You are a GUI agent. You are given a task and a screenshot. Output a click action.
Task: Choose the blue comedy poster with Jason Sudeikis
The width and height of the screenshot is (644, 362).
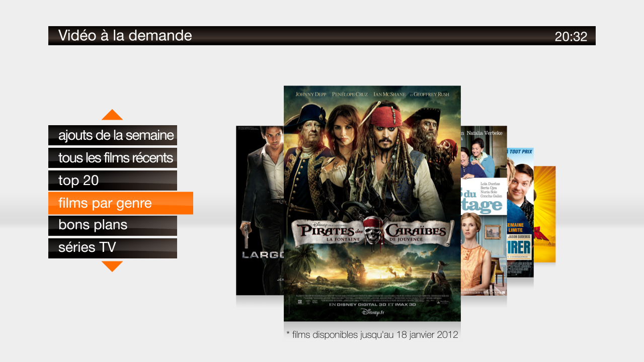click(x=520, y=212)
